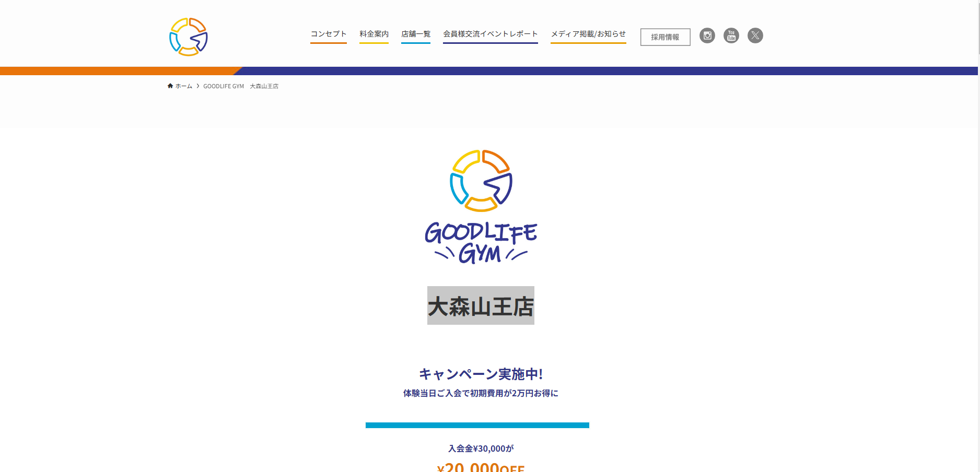Image resolution: width=980 pixels, height=472 pixels.
Task: Click the GOODLIFE GYM header logo
Action: 189,37
